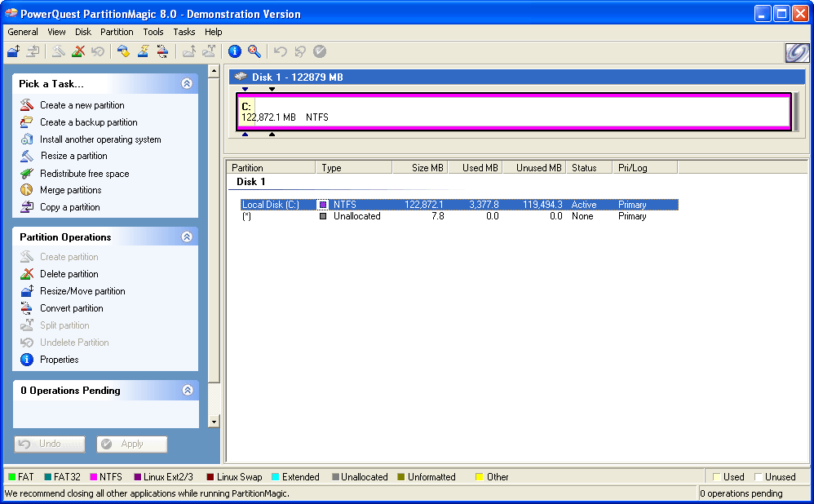Collapse the Pick a Task panel

pos(187,83)
